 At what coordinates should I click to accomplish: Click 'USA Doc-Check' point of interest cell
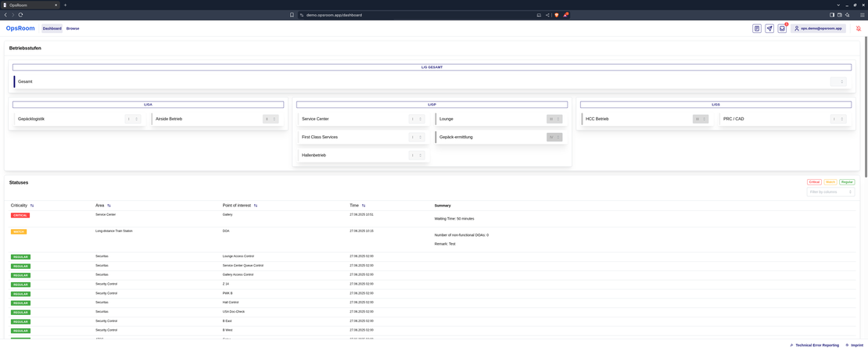[233, 312]
